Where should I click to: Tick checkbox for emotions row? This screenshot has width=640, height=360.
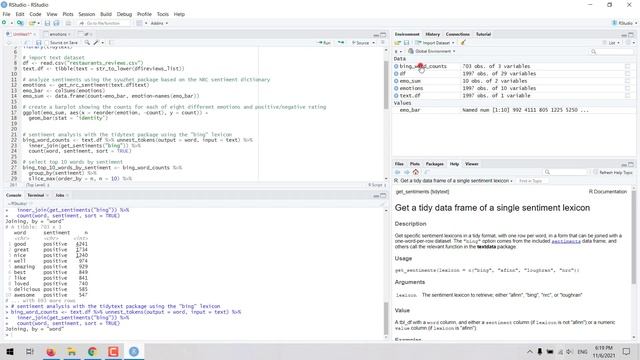628,88
